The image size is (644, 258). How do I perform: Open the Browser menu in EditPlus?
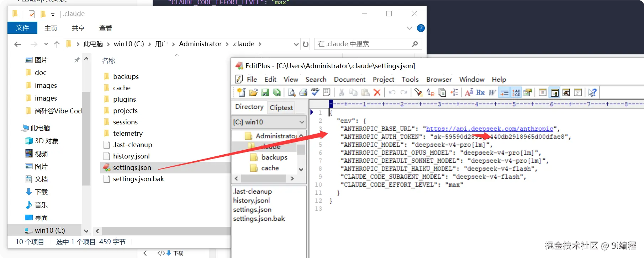point(439,79)
